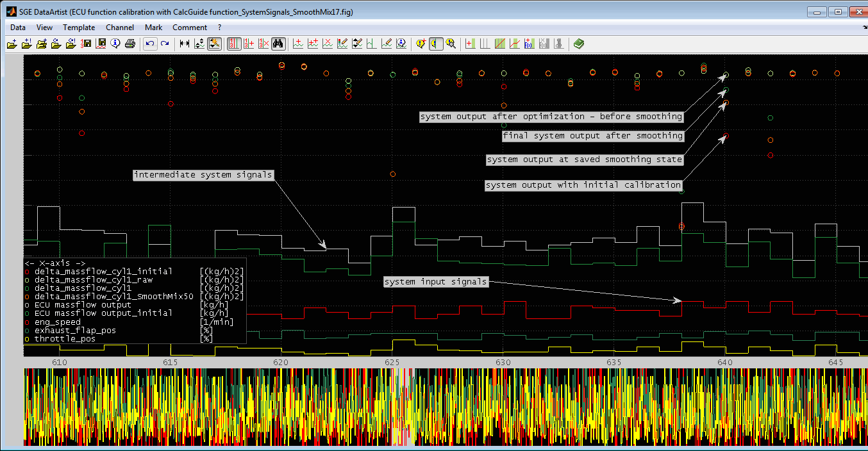The height and width of the screenshot is (451, 868).
Task: Click the pencil with vertical arrows icon
Action: click(357, 44)
